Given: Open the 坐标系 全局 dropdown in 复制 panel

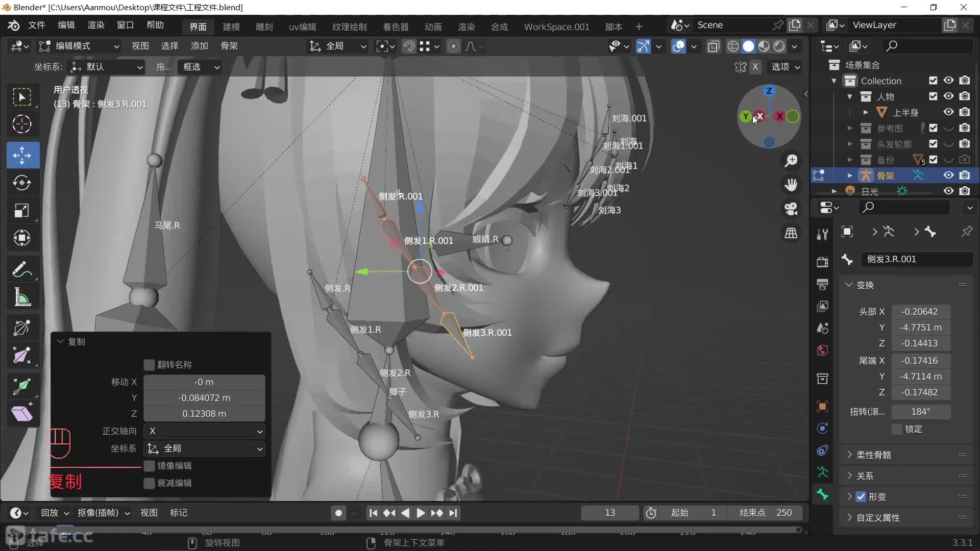Looking at the screenshot, I should click(204, 449).
